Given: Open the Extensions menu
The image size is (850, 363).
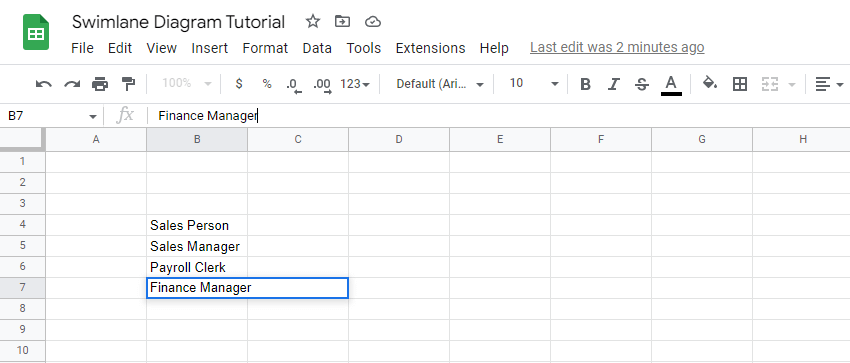Looking at the screenshot, I should [430, 48].
